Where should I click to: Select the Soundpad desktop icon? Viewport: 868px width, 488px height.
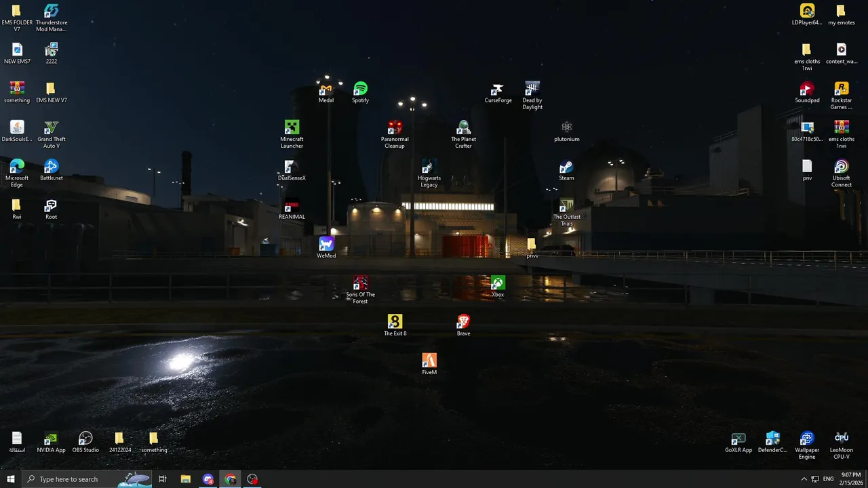point(807,92)
